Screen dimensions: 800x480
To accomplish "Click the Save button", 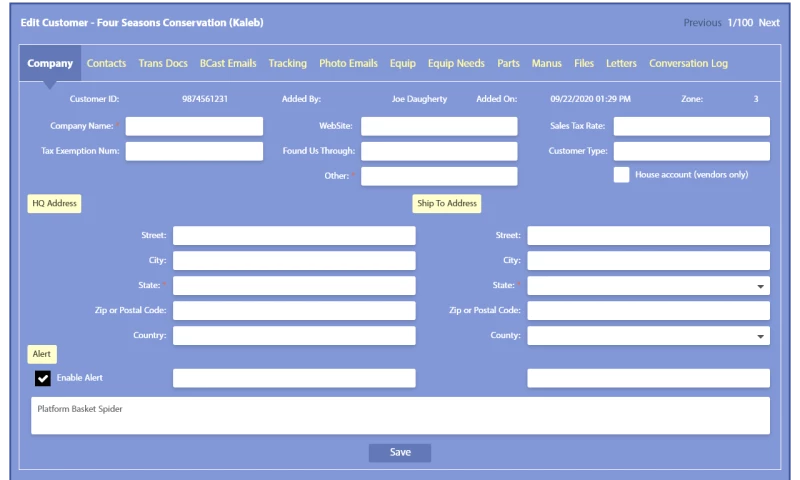I will click(x=400, y=452).
